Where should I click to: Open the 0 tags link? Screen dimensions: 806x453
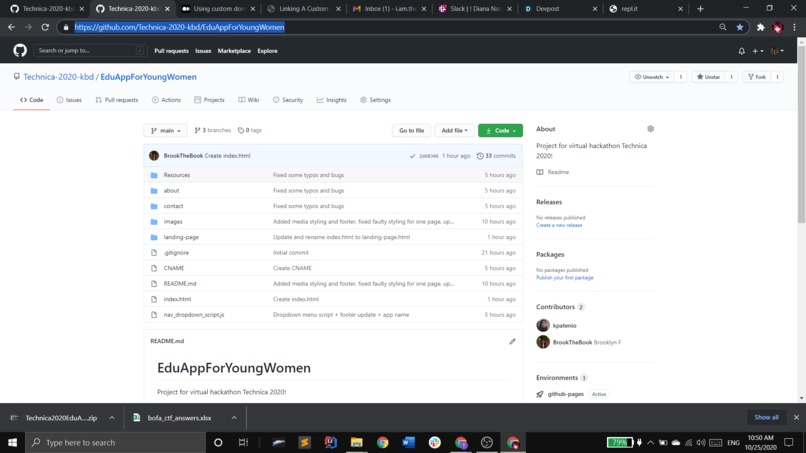250,131
